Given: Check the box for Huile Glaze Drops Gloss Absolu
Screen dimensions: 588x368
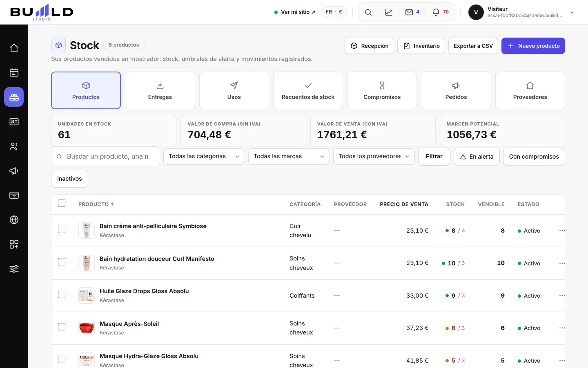Looking at the screenshot, I should pos(62,294).
